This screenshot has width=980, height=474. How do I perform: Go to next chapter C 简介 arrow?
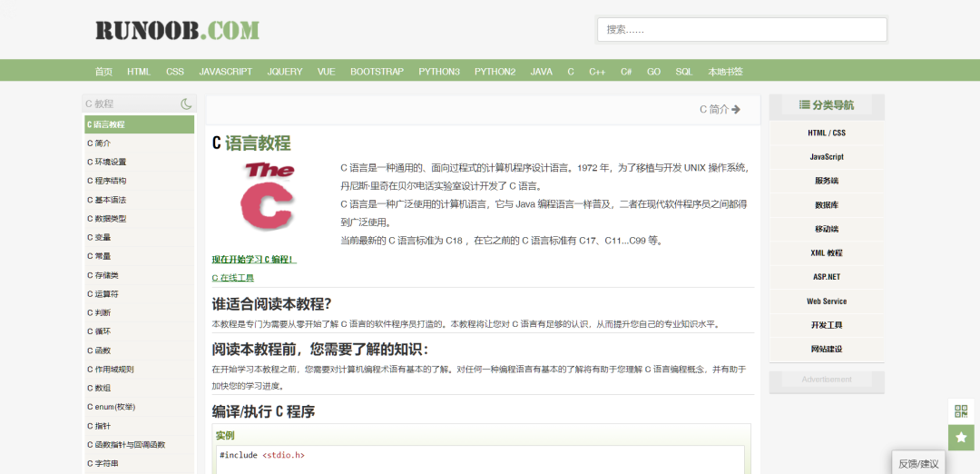coord(720,109)
